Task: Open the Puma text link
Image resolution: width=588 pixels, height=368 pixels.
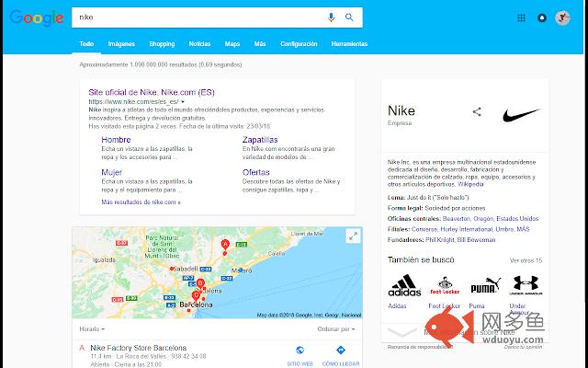Action: (x=476, y=306)
